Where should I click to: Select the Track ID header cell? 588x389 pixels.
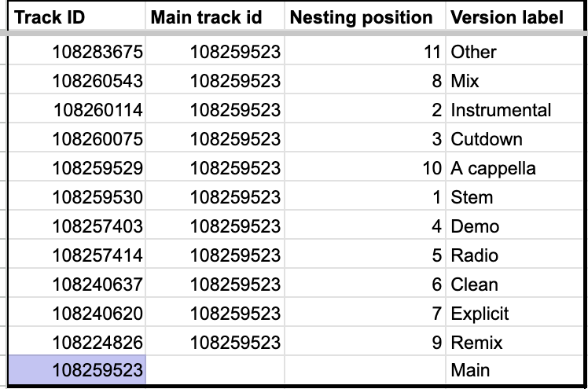pyautogui.click(x=77, y=17)
